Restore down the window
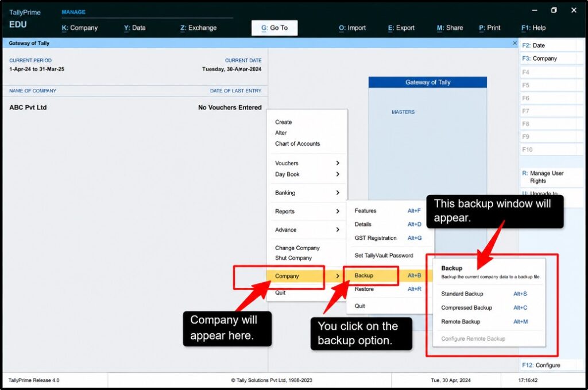This screenshot has width=588, height=390. click(554, 10)
